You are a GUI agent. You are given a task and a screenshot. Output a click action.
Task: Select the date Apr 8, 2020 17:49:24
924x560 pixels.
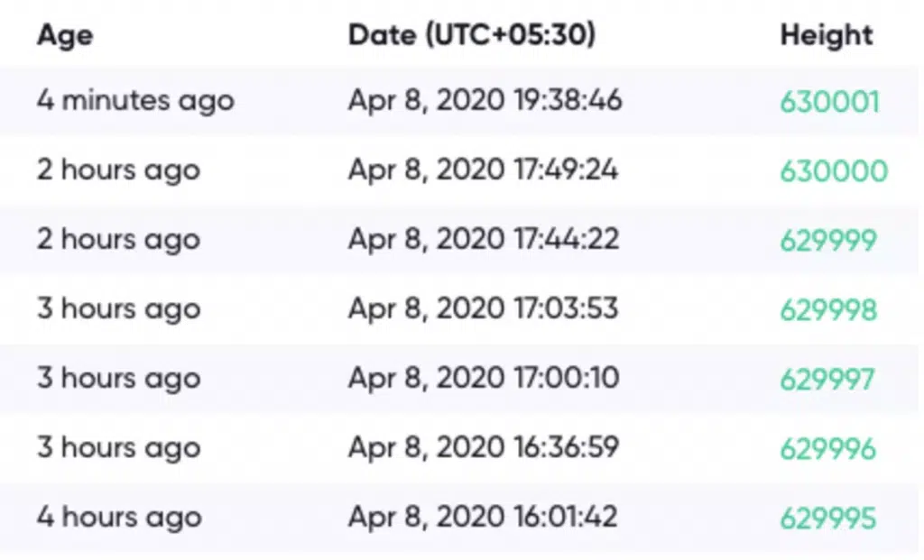click(484, 170)
